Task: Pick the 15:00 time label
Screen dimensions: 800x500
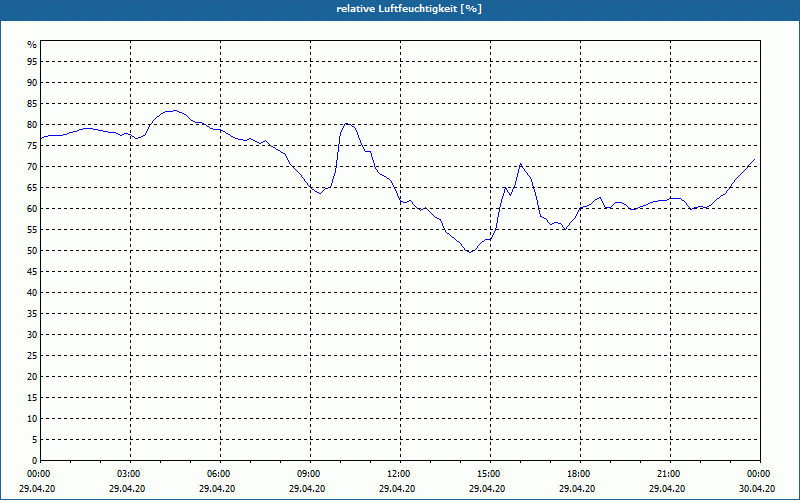Action: click(x=488, y=474)
